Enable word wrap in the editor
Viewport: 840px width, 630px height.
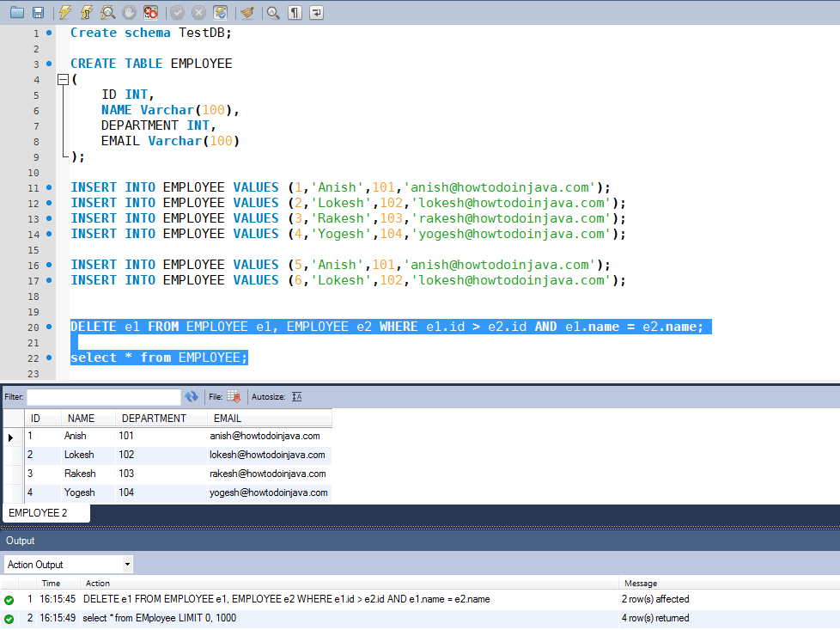pos(315,12)
